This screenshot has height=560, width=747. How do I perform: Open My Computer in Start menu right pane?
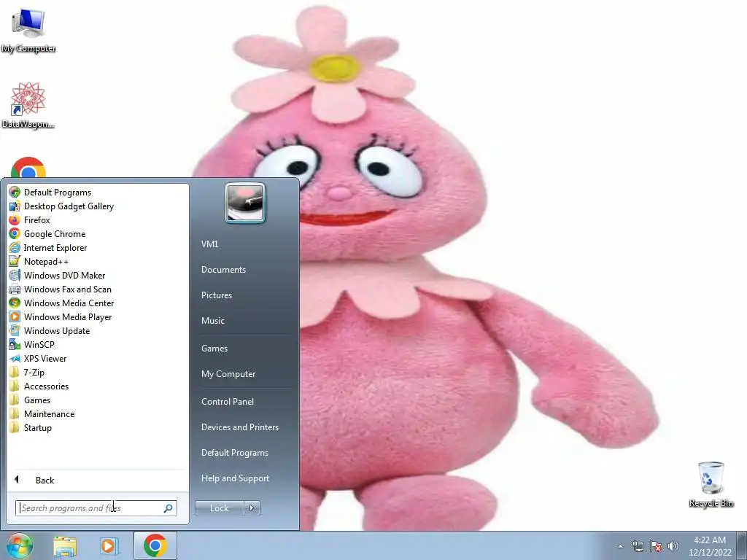[228, 374]
